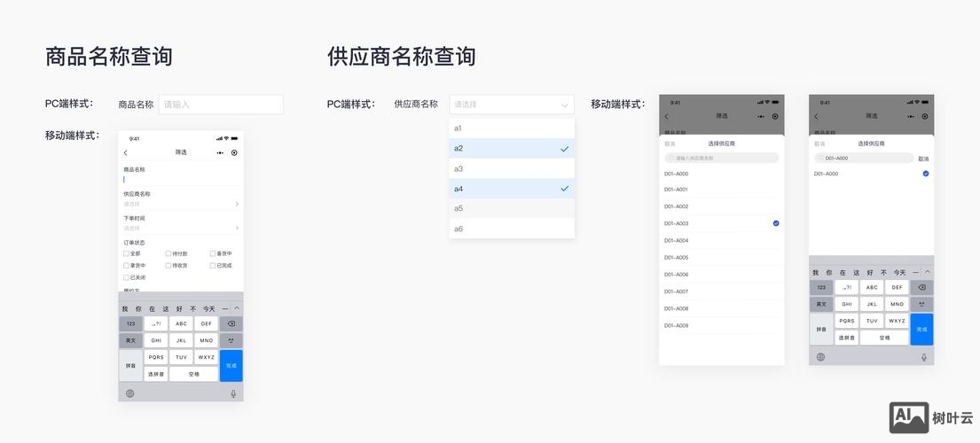Click checkmark icon on the a4 option
980x443 pixels.
(564, 189)
